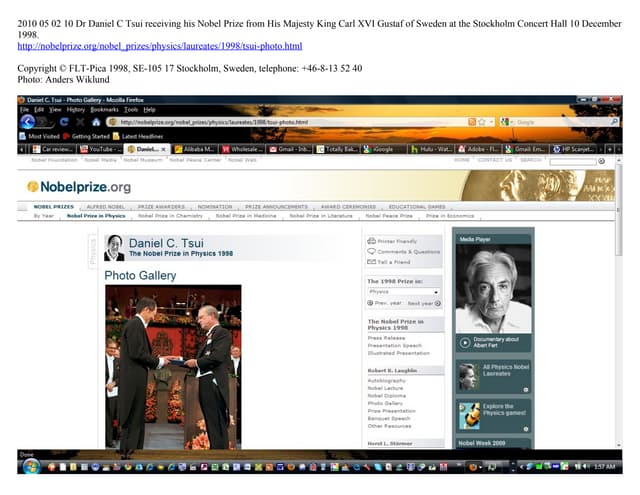Screen dimensions: 640x495
Task: Click the Windows Start orb
Action: 30,467
